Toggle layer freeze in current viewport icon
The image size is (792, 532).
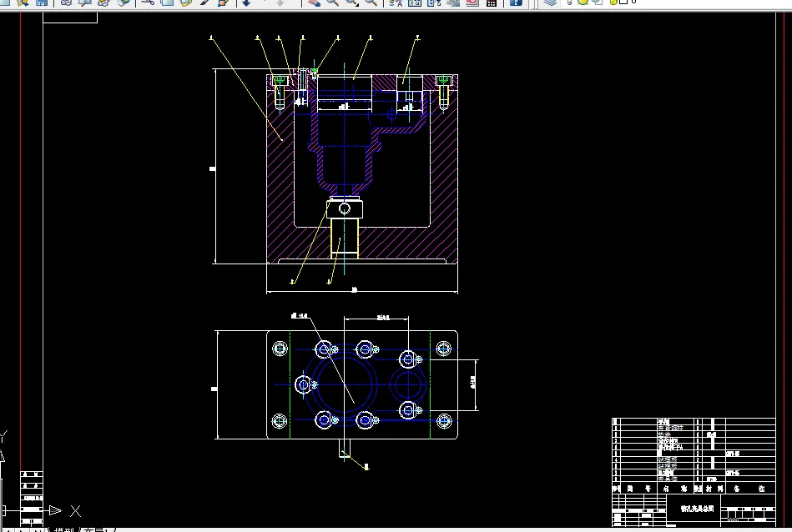pos(597,2)
